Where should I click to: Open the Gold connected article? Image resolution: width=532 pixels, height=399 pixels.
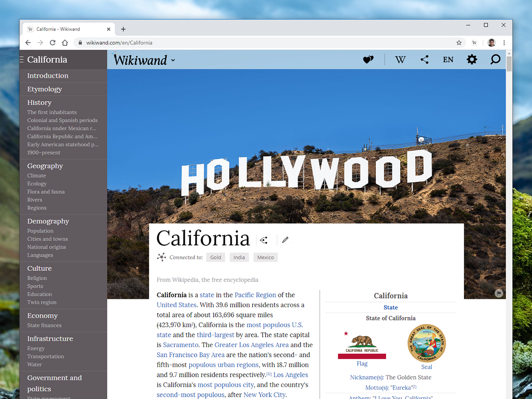pyautogui.click(x=215, y=257)
